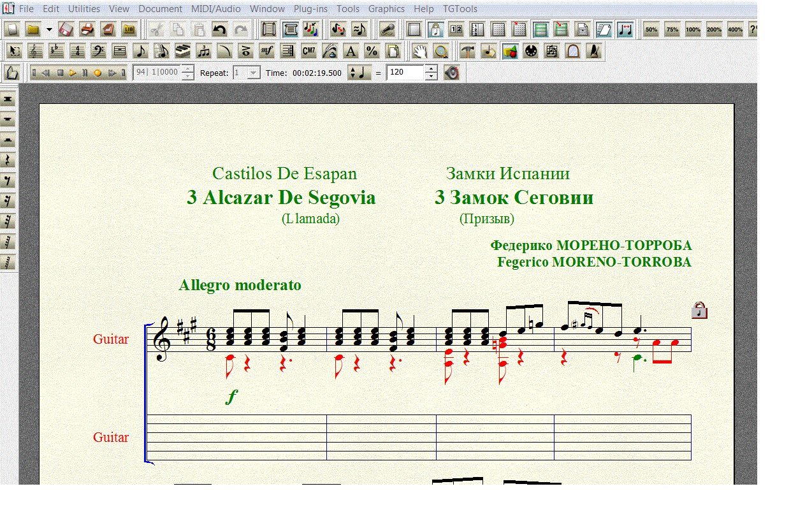Select the MIDI tool round connector icon

531,51
